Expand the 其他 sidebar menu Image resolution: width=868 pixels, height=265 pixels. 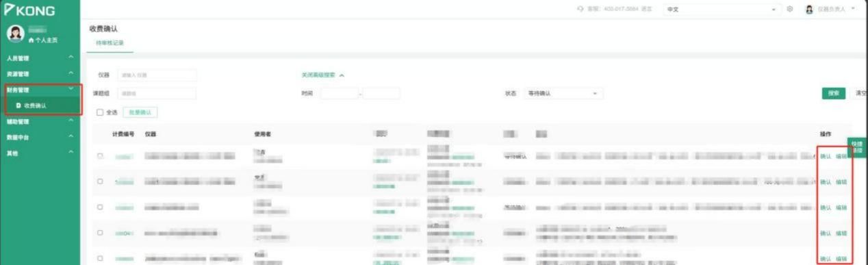pos(40,153)
